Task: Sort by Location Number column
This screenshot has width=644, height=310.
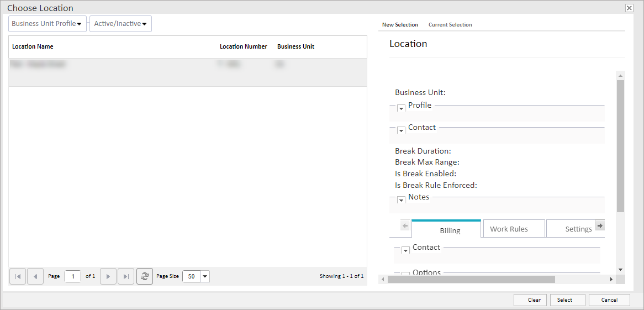Action: [244, 46]
